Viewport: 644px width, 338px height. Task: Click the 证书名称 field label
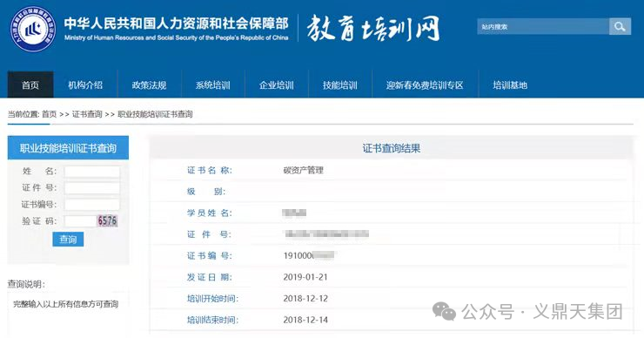210,170
